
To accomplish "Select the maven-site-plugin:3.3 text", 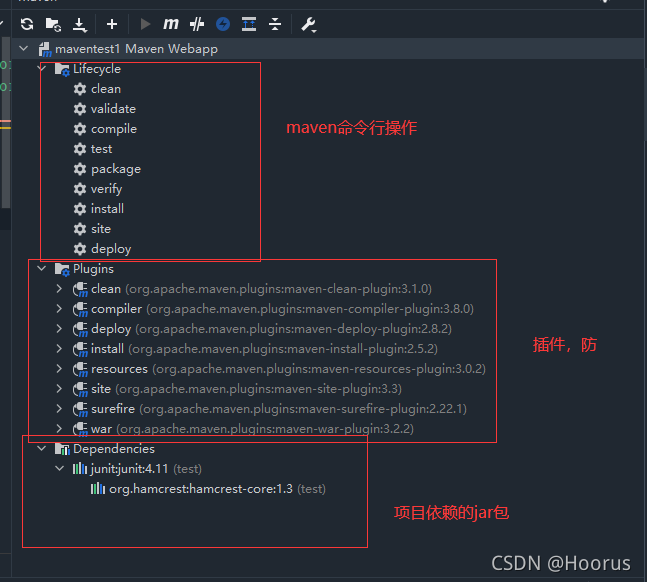I will click(x=336, y=389).
